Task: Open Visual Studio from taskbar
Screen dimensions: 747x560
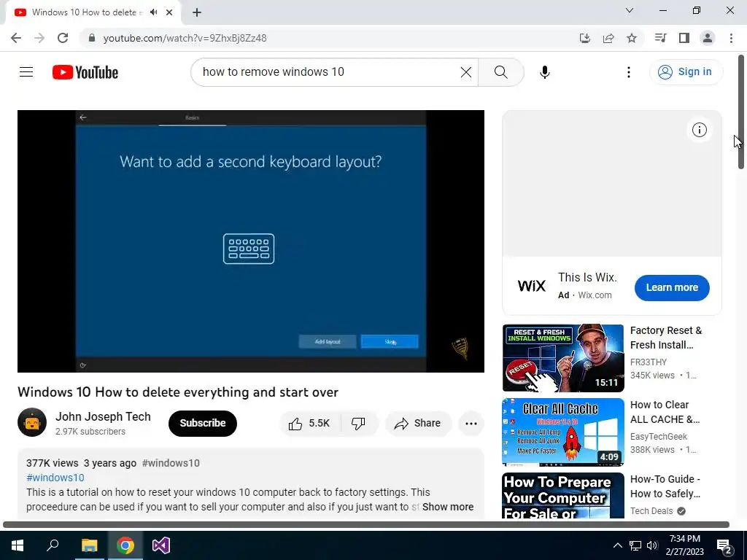Action: (161, 545)
